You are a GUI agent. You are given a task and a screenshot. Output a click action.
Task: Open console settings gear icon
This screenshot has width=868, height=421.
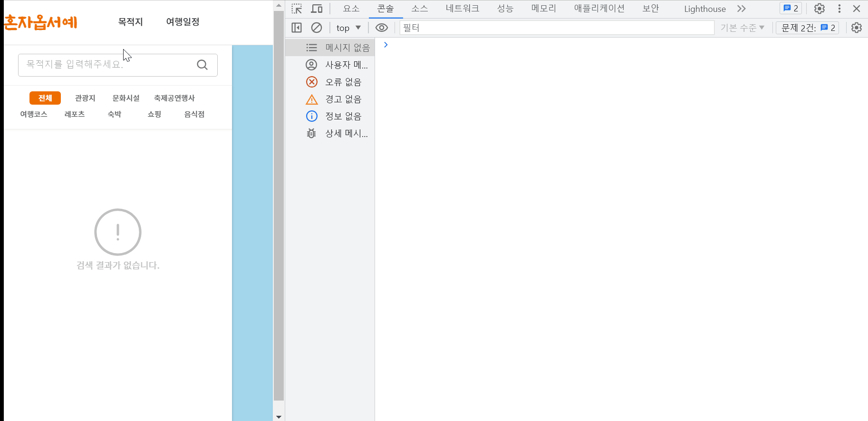point(857,28)
